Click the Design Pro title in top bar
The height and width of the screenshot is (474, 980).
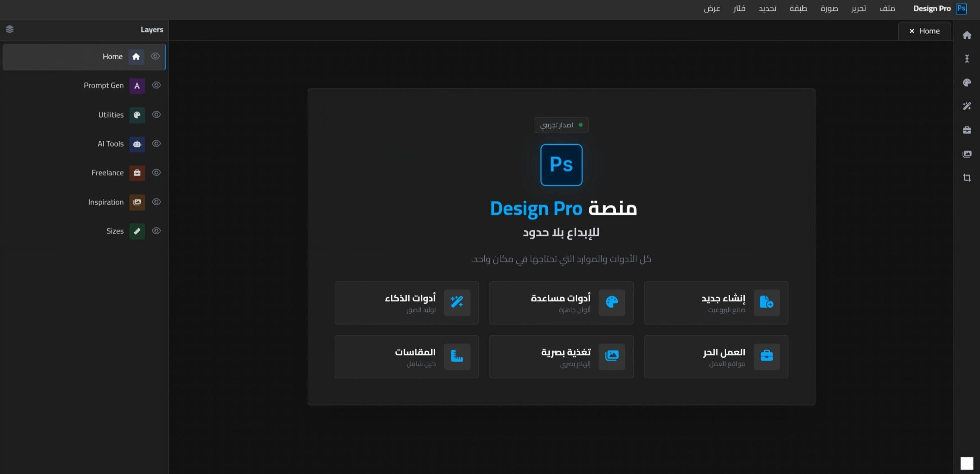pos(932,8)
